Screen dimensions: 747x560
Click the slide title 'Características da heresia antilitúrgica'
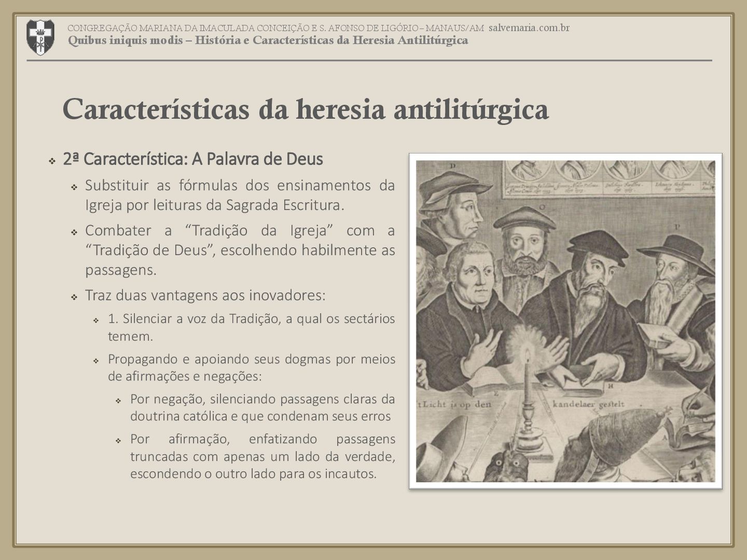(x=306, y=109)
